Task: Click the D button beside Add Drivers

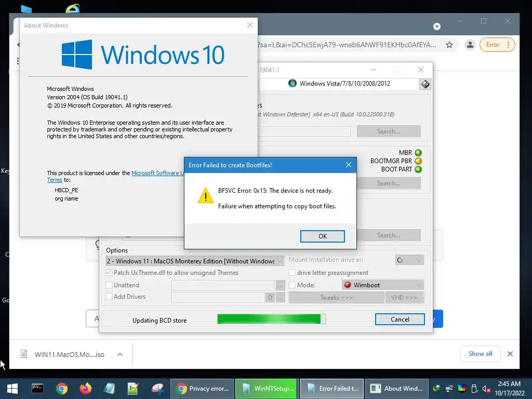Action: tap(270, 298)
